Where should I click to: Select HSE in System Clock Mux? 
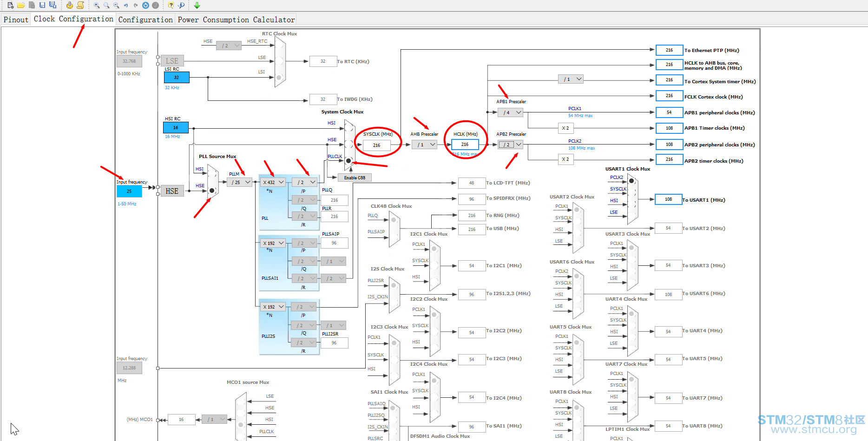(x=349, y=145)
